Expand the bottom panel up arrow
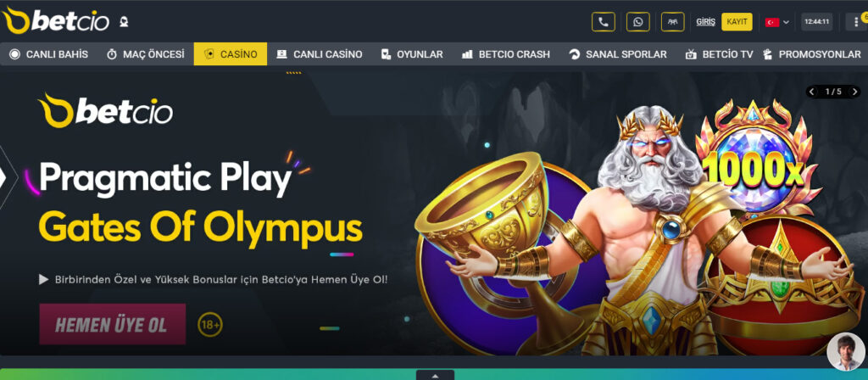This screenshot has width=868, height=380. tap(435, 375)
